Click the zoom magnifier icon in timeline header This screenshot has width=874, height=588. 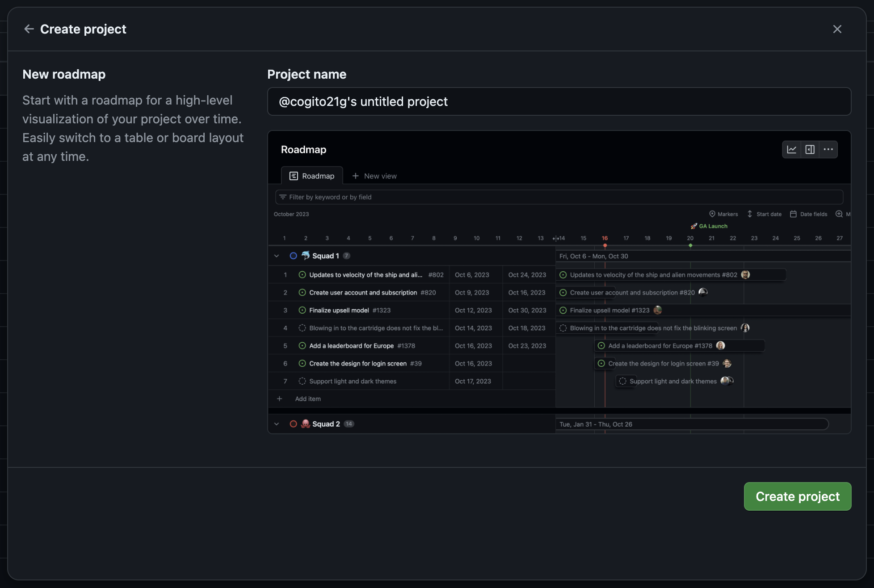[x=839, y=214]
